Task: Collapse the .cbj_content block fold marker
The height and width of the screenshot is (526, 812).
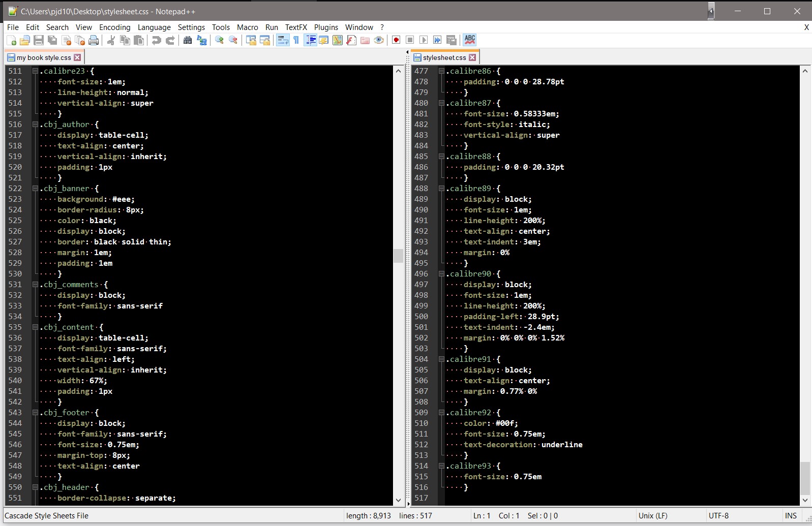Action: [35, 327]
